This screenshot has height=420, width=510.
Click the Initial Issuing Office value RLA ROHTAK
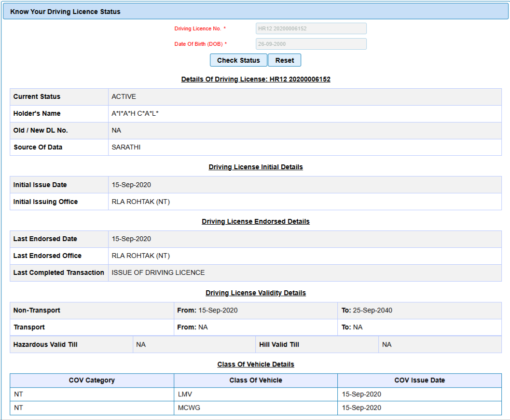[140, 202]
